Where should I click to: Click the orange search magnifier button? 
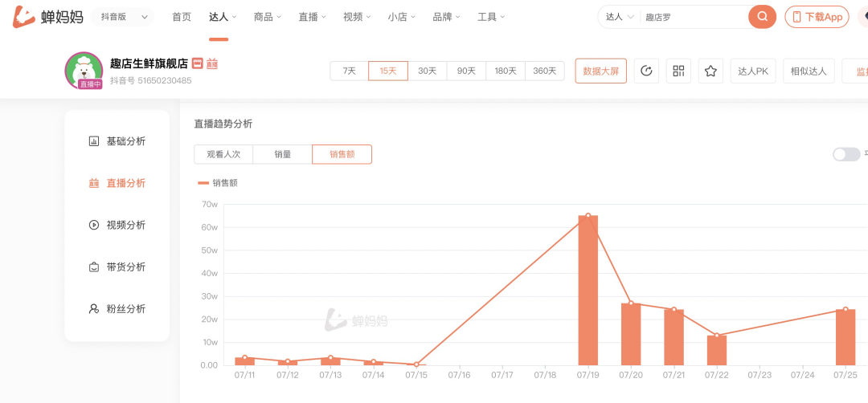[762, 17]
